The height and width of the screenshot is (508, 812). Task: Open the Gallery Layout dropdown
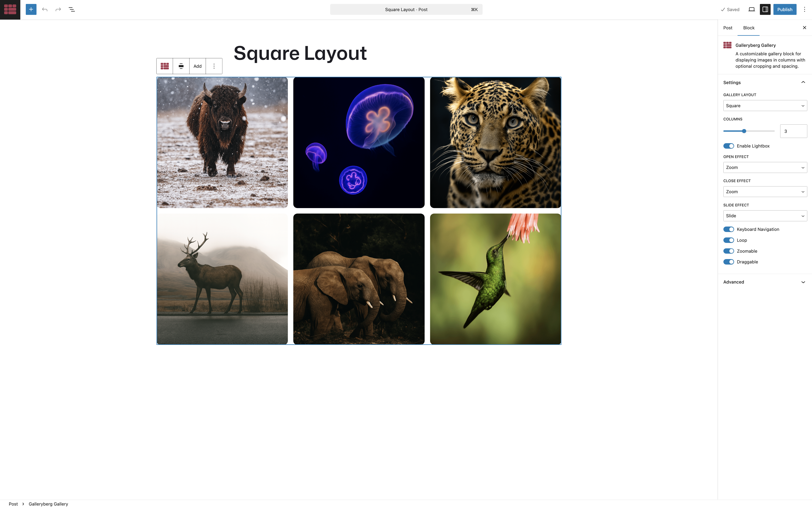(x=765, y=106)
